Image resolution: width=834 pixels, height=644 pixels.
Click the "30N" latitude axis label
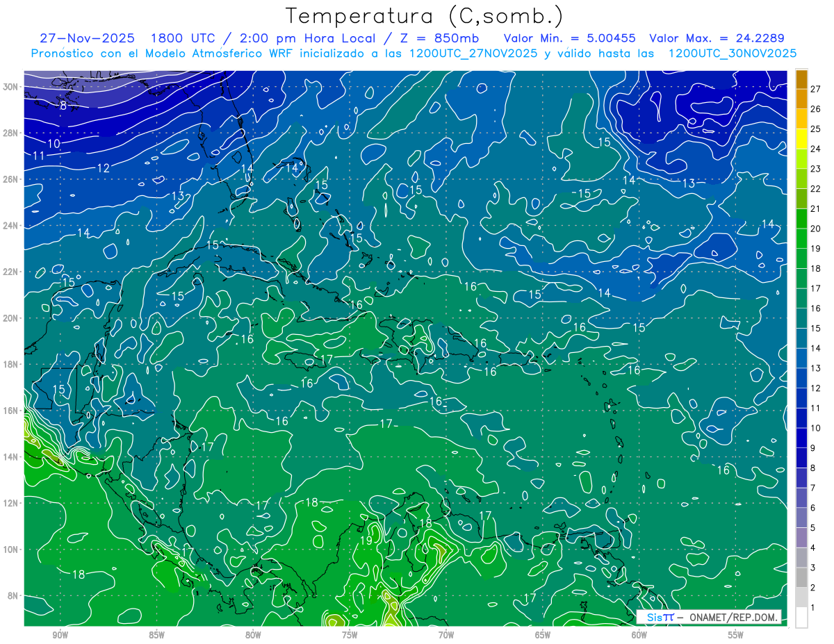[x=10, y=87]
